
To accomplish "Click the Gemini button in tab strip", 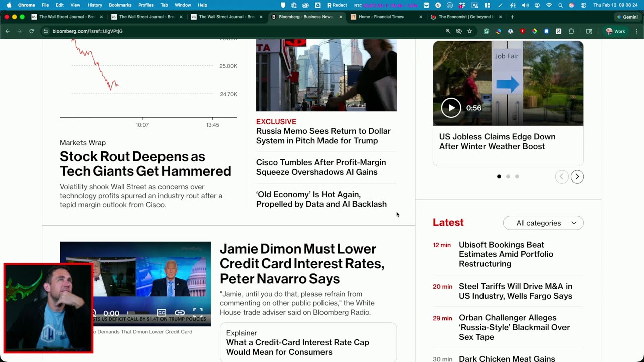I will (627, 17).
